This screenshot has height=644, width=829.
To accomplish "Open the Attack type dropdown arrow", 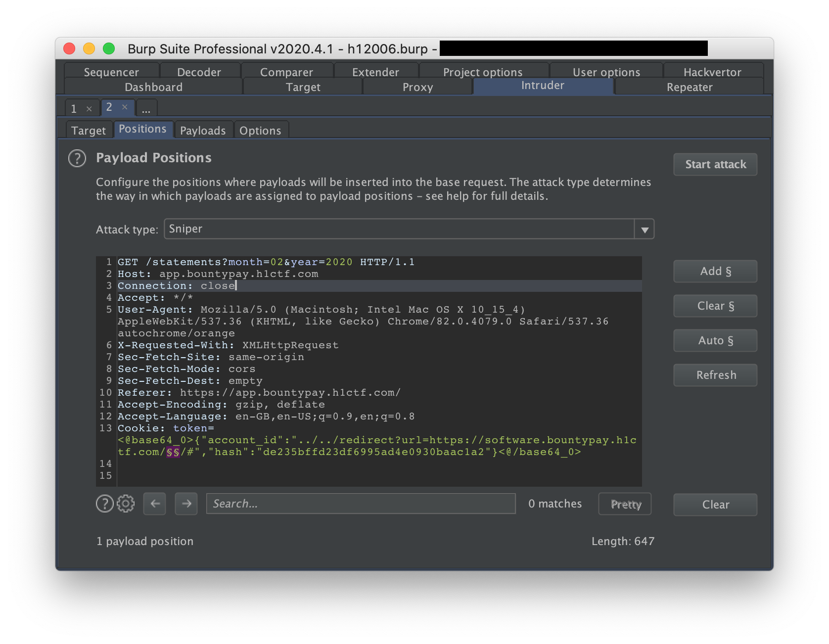I will (x=645, y=230).
